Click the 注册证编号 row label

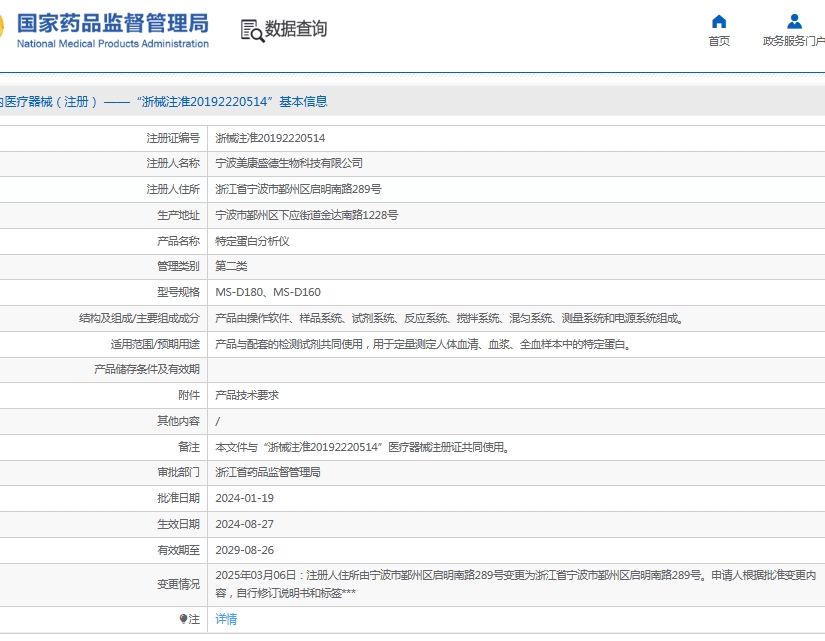pyautogui.click(x=173, y=138)
